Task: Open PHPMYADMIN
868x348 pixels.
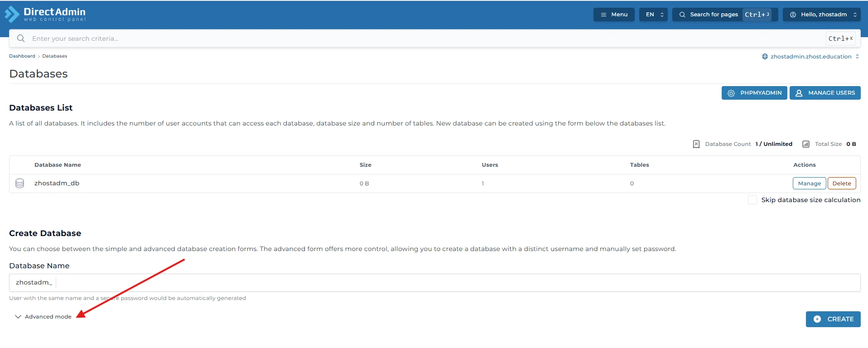Action: click(754, 93)
